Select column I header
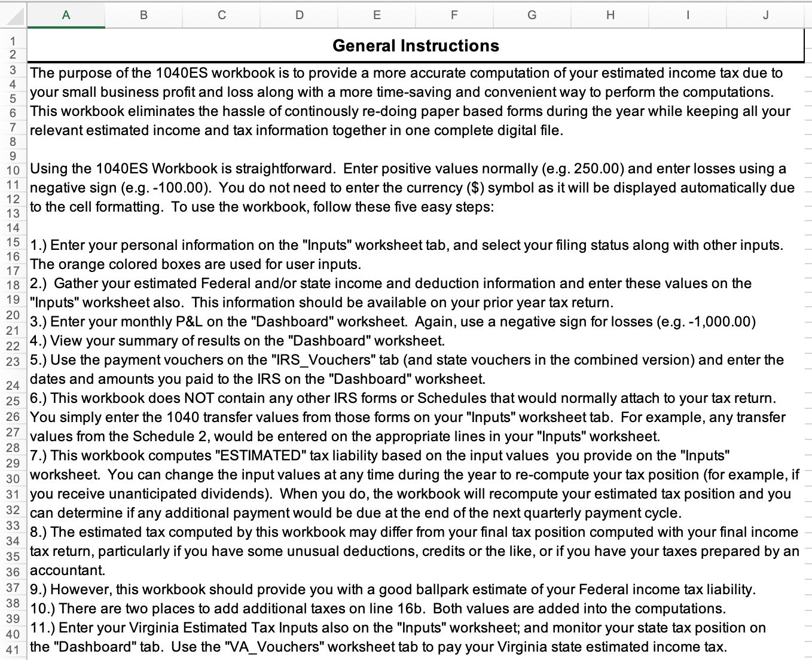 coord(688,15)
